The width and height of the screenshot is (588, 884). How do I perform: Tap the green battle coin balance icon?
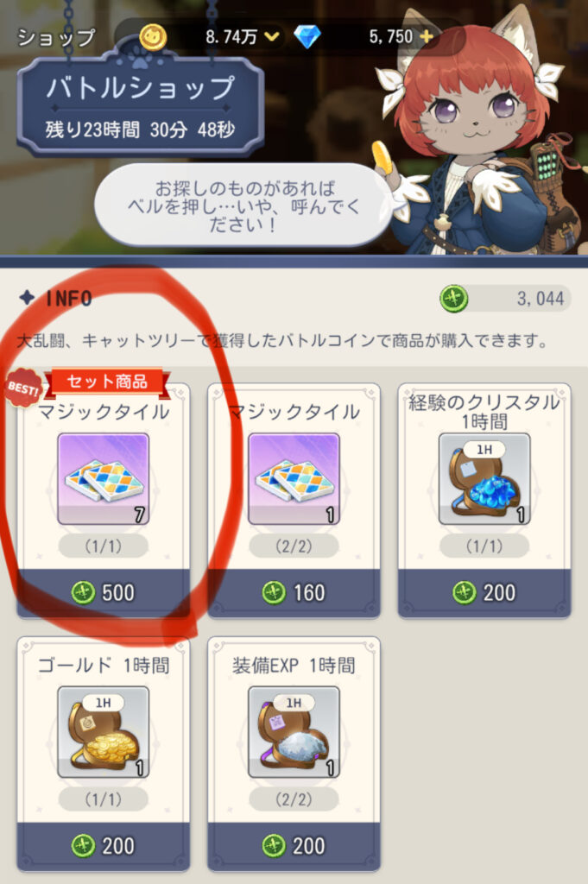pos(454,298)
